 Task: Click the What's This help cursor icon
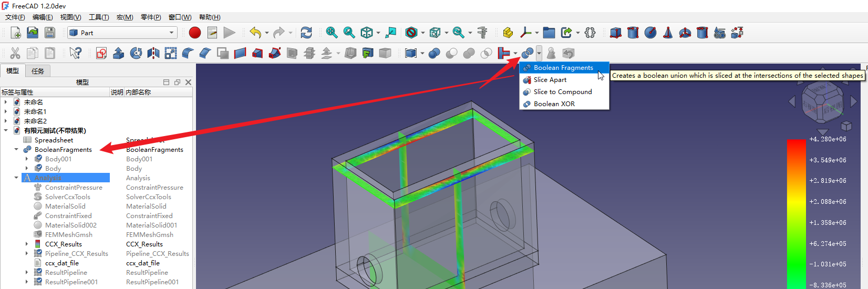click(76, 53)
